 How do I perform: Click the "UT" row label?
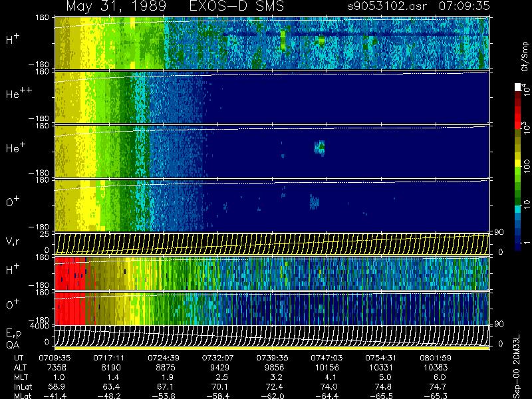(x=19, y=358)
